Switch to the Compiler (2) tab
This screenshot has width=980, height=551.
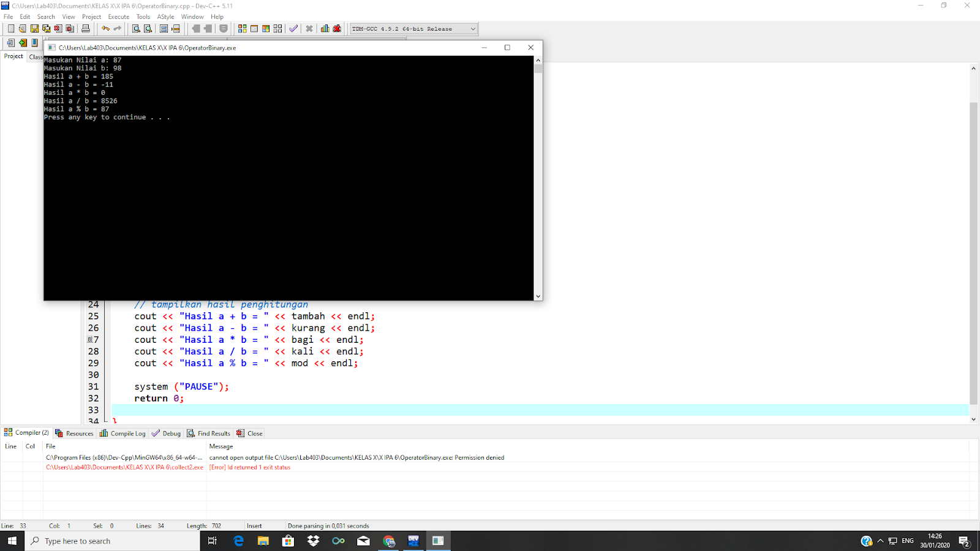(26, 433)
